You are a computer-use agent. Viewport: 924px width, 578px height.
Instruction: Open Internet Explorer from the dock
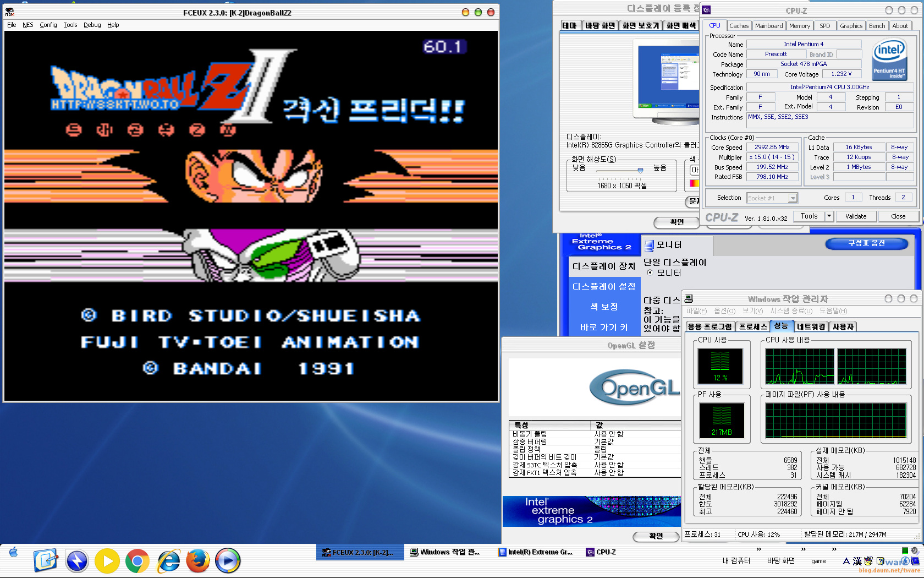point(168,561)
